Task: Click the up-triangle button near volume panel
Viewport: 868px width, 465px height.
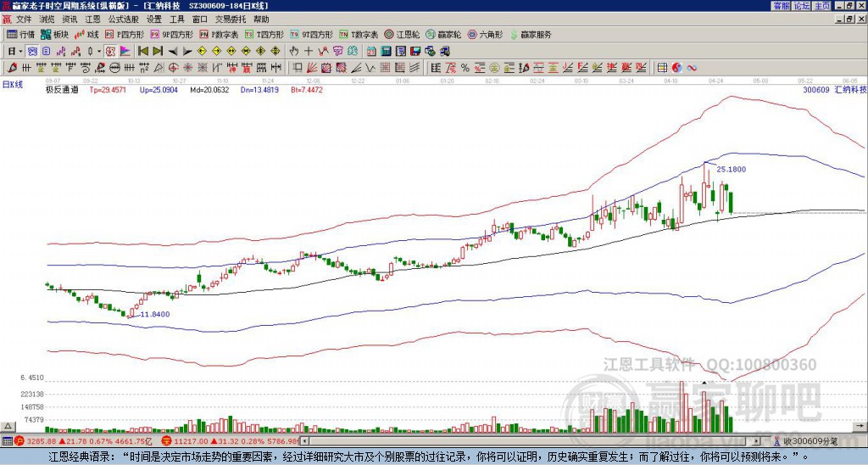Action: pyautogui.click(x=7, y=427)
